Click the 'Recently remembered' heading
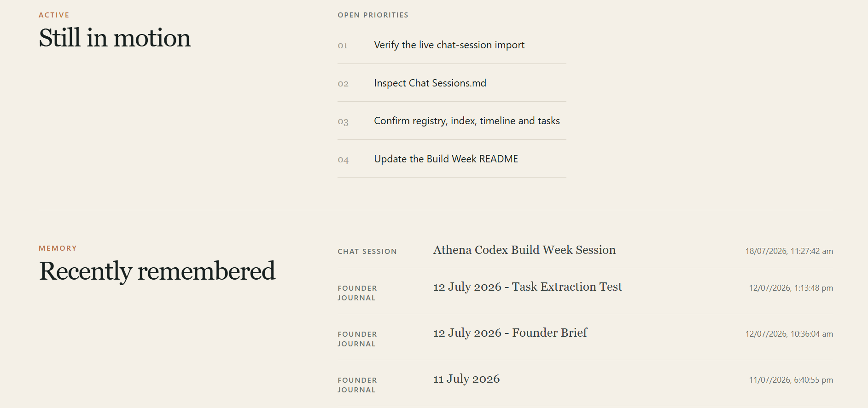Screen dimensions: 868x408 (157, 271)
